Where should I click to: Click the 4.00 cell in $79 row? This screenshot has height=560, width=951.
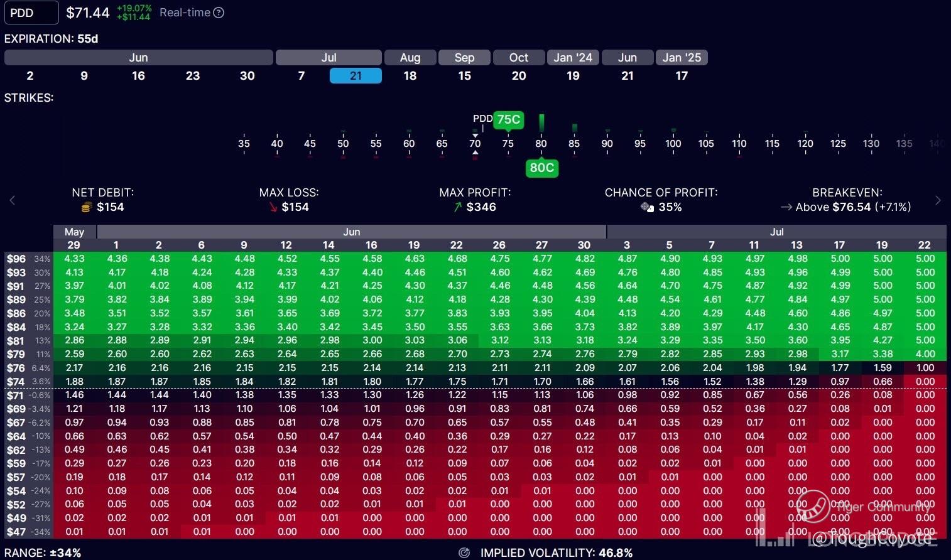pyautogui.click(x=925, y=354)
